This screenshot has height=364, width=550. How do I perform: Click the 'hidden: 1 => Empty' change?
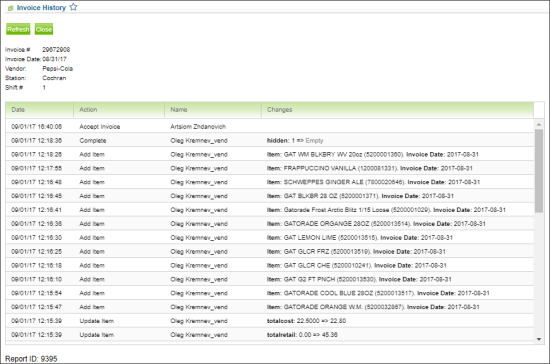coord(295,141)
